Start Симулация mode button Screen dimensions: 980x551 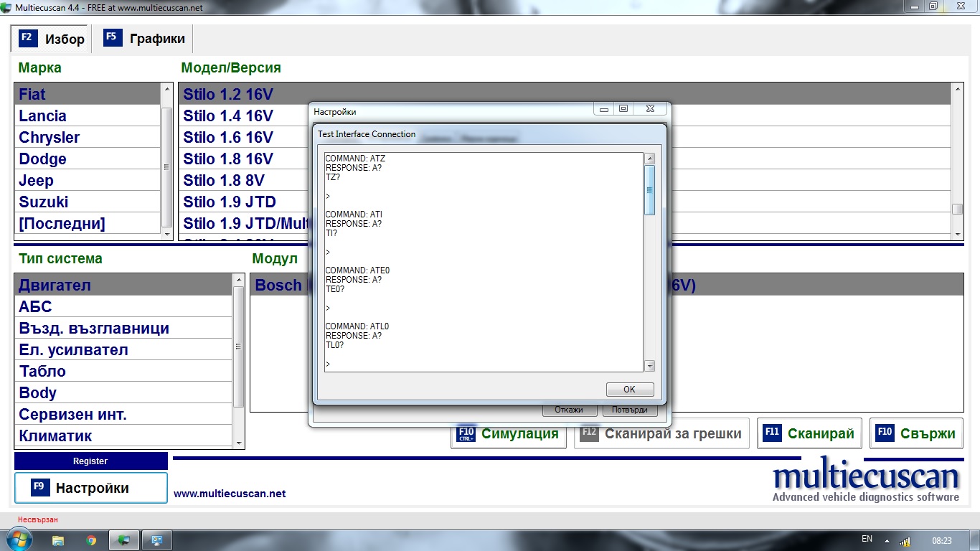point(508,433)
